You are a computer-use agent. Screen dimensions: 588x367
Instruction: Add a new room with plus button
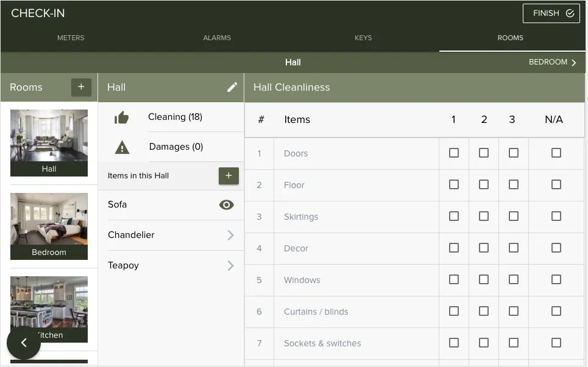point(82,87)
